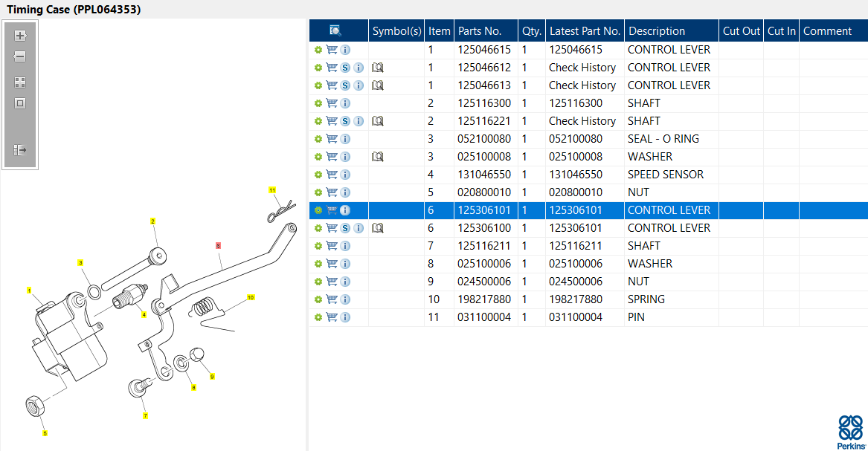Click the S supersession icon for part 125046612
Screen dimensions: 868x451
pos(345,68)
